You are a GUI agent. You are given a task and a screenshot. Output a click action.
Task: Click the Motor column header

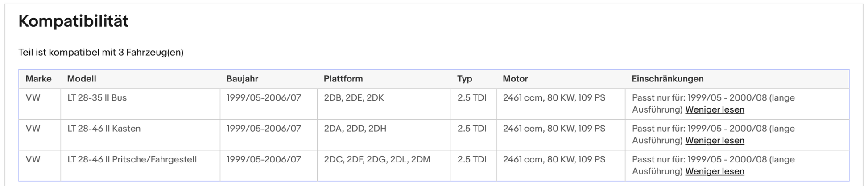pos(515,79)
